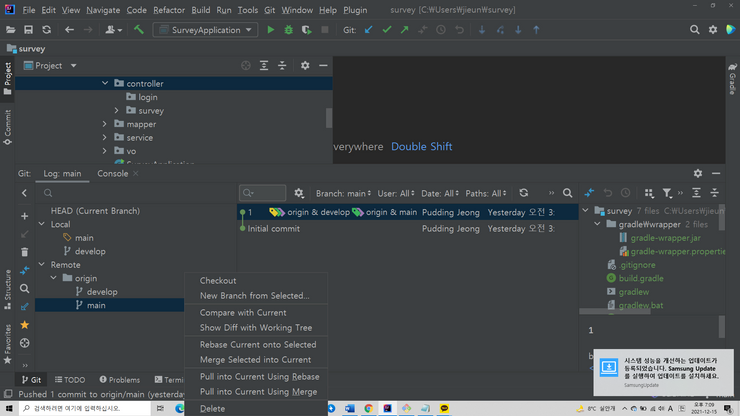Build the project with the hammer icon

(x=139, y=30)
